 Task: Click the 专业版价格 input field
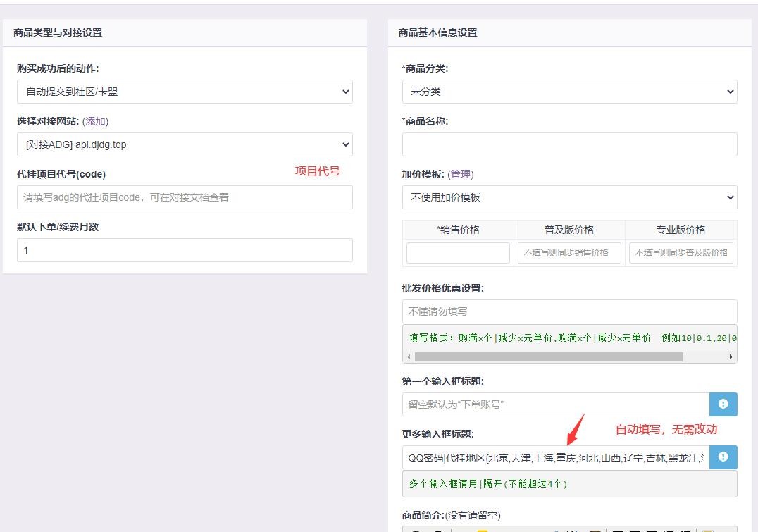pyautogui.click(x=681, y=253)
